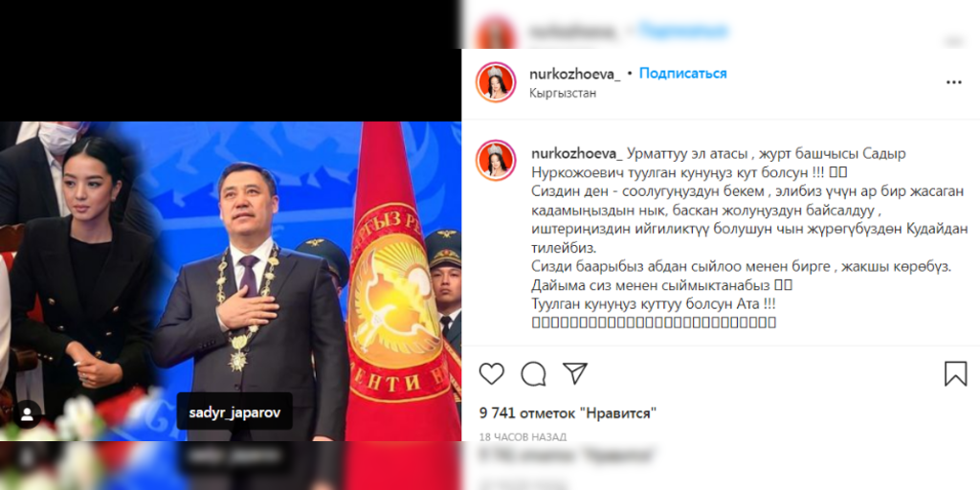Share post using paper plane icon
The height and width of the screenshot is (490, 980).
pyautogui.click(x=574, y=373)
